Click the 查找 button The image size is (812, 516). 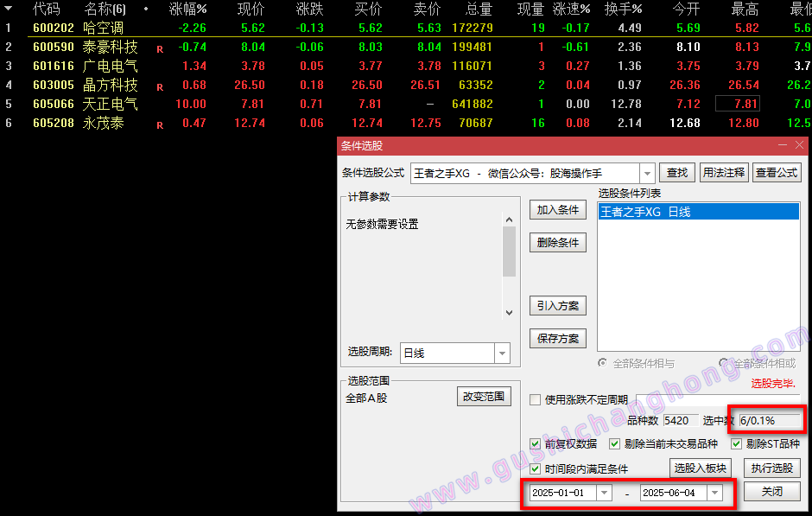(677, 173)
